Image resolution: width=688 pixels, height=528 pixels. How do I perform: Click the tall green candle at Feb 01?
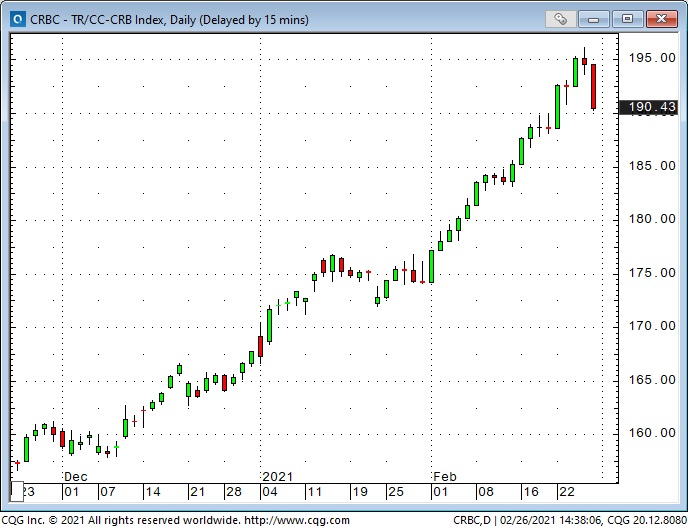click(431, 266)
